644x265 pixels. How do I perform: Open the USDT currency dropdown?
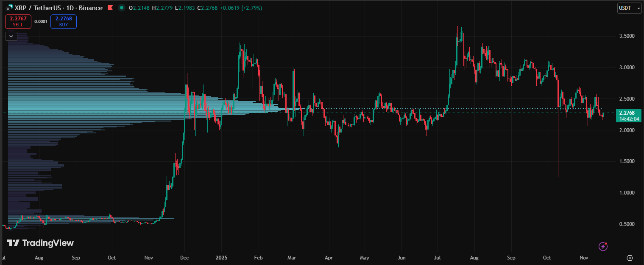pos(629,8)
